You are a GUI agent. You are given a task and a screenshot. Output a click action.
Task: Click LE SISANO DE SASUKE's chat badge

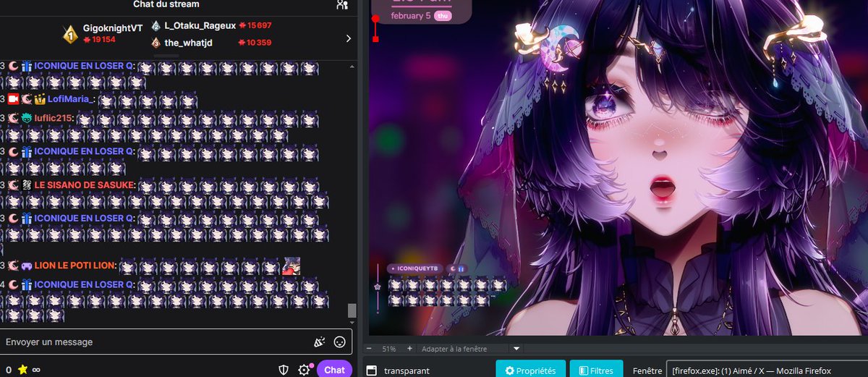pyautogui.click(x=26, y=185)
